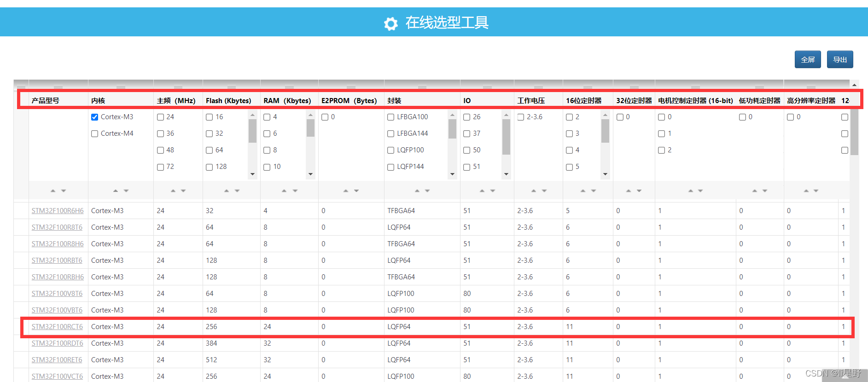
Task: Sort Flash (Kbytes) column ascending
Action: coord(227,191)
